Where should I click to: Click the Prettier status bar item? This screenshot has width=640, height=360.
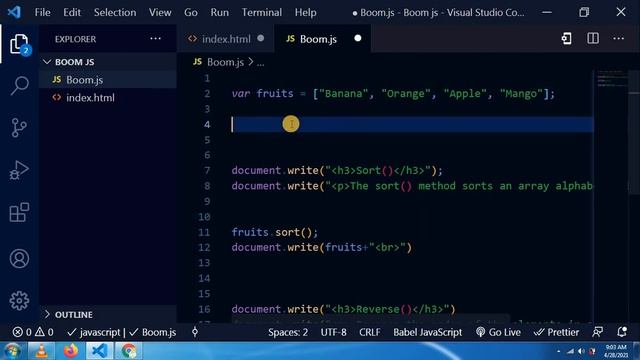point(556,332)
